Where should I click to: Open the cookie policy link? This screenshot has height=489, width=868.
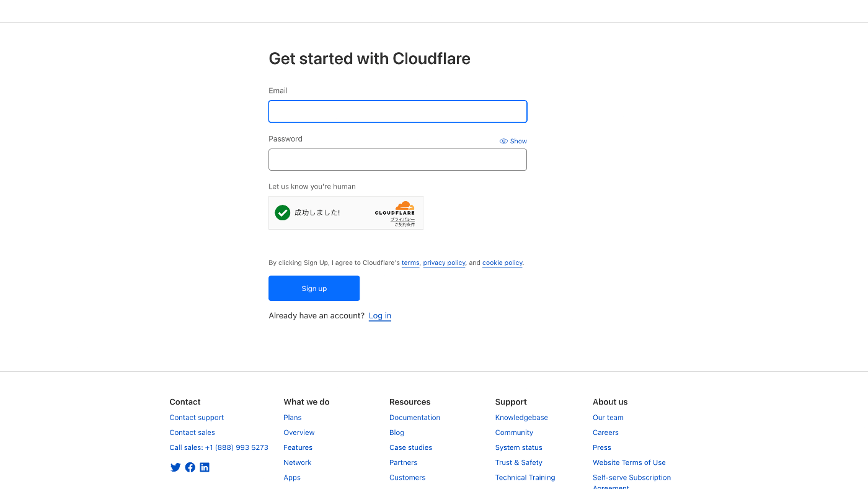coord(502,263)
